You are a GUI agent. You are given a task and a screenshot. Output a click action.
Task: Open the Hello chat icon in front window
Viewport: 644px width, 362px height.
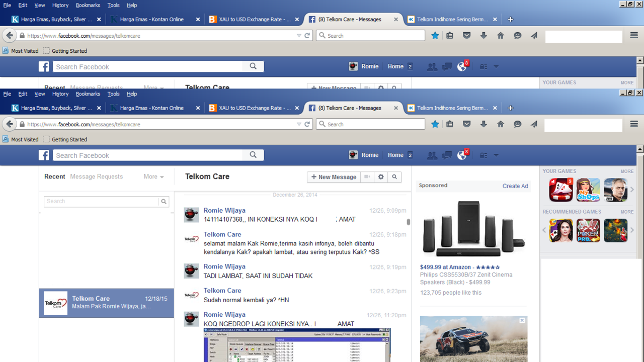tap(517, 124)
